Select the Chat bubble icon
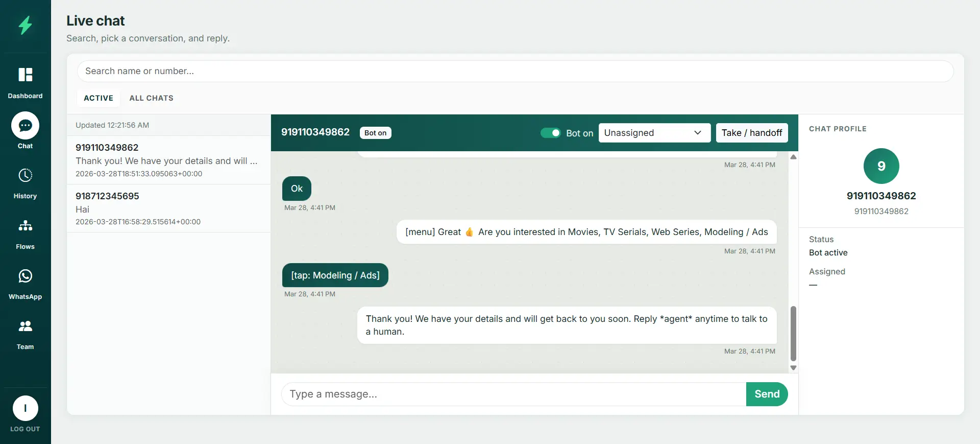This screenshot has width=980, height=444. 25,126
